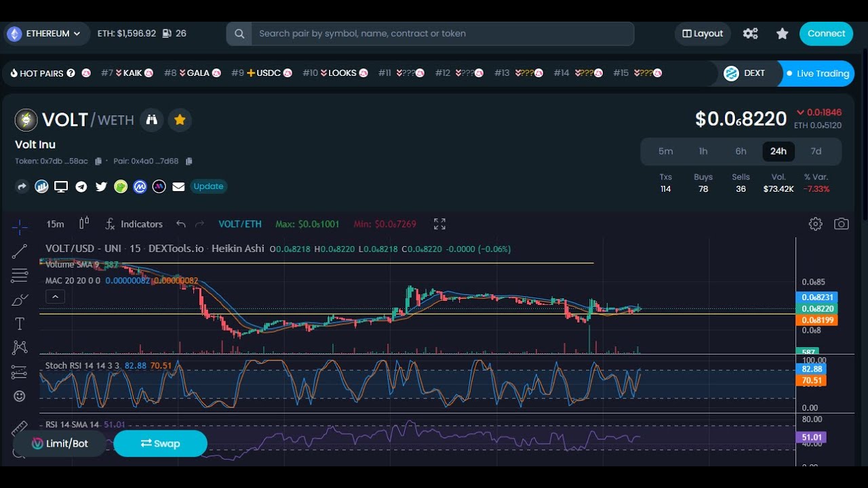Collapse the indicator legend with chevron
This screenshot has width=868, height=488.
click(55, 296)
